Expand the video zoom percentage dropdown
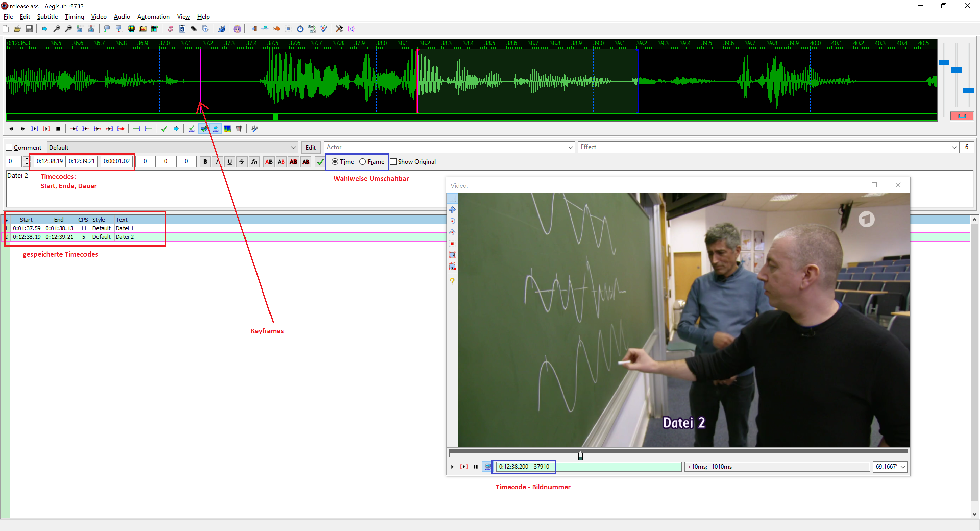The height and width of the screenshot is (531, 980). tap(903, 467)
